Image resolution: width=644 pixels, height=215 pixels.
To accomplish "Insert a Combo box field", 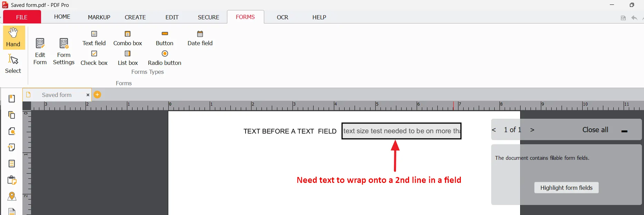I will 128,38.
